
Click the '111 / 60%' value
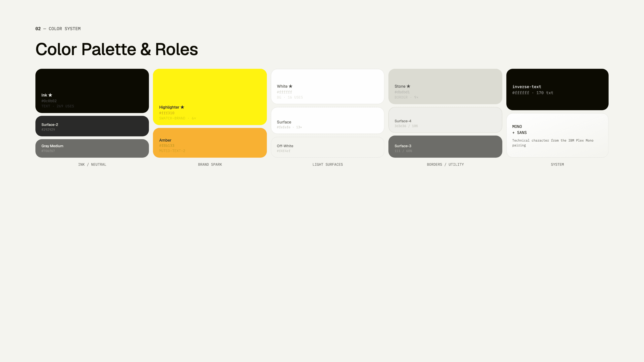pyautogui.click(x=403, y=151)
